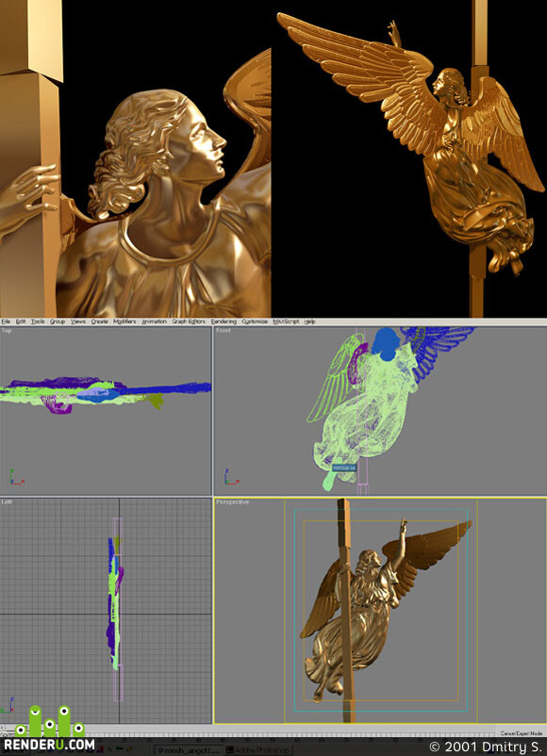Open the Animation menu
547x756 pixels.
(154, 321)
